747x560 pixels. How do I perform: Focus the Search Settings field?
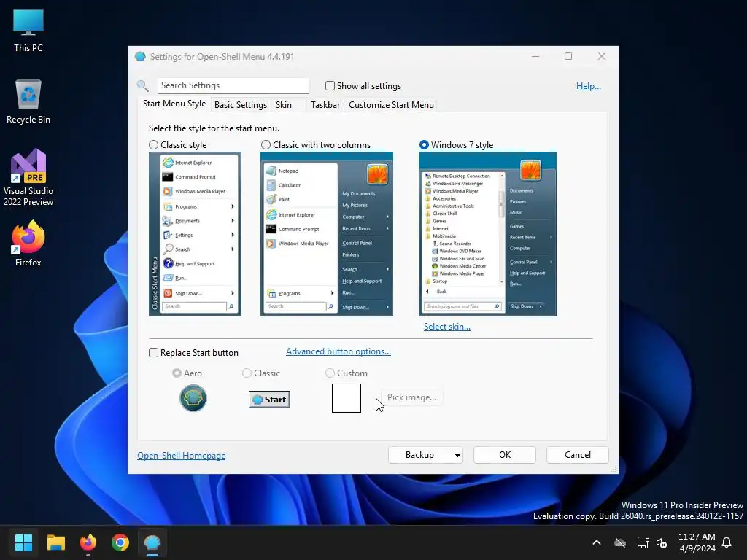(233, 85)
